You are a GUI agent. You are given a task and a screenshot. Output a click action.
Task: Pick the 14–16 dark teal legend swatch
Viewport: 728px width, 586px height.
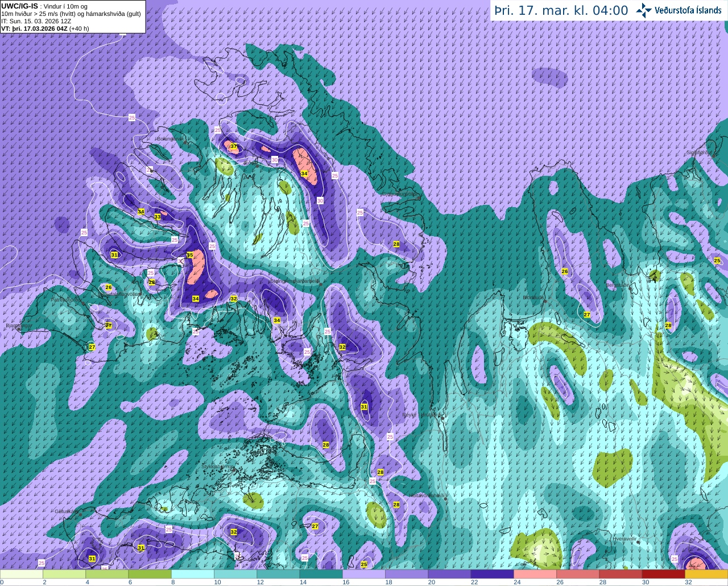point(321,574)
